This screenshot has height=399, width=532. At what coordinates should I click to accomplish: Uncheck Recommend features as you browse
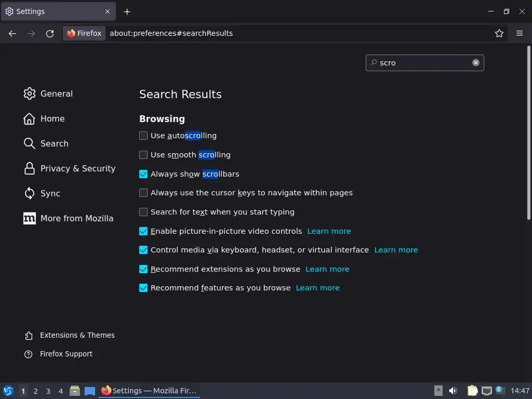click(x=143, y=288)
